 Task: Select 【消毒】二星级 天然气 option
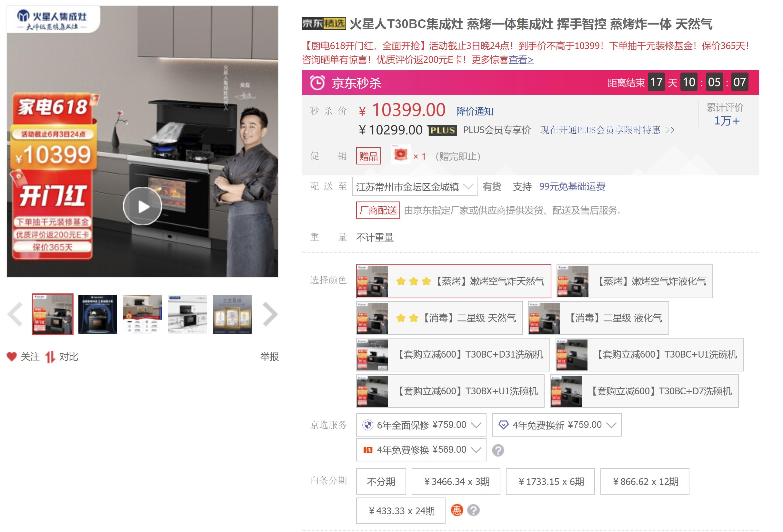point(439,318)
